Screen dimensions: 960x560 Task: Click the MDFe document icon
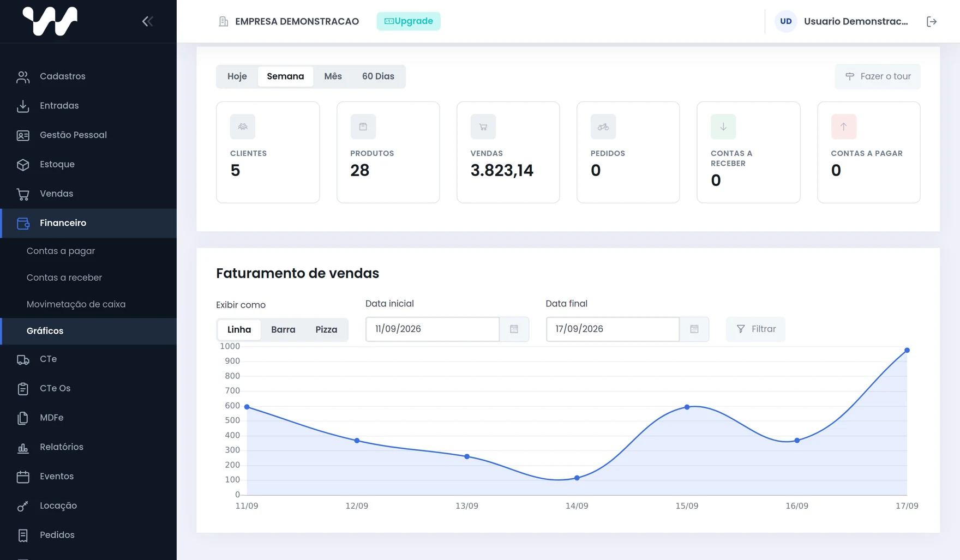click(23, 418)
